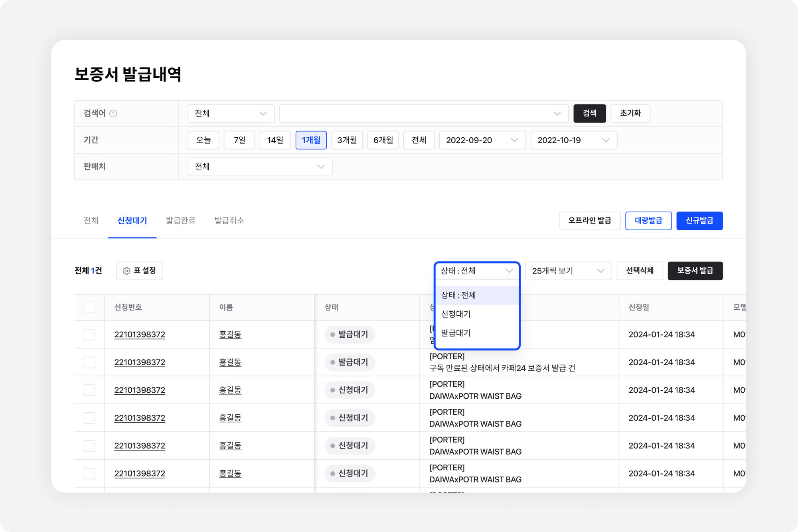Click chevron in the wide search field

pyautogui.click(x=557, y=114)
